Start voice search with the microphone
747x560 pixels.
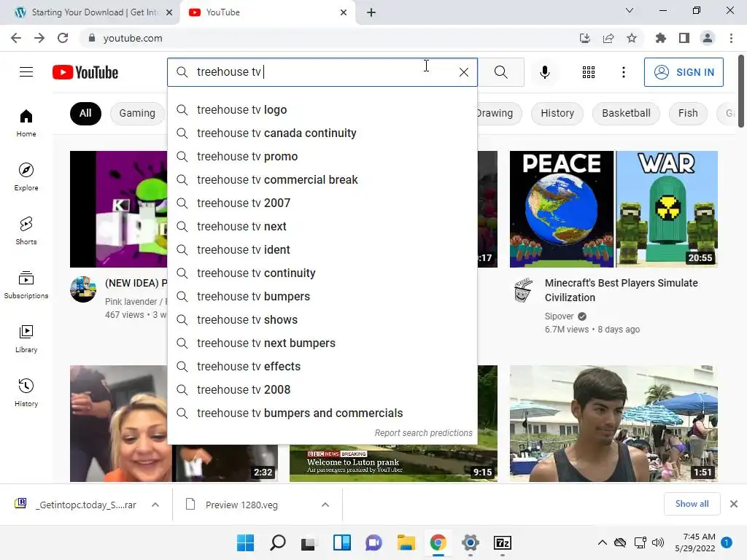[544, 72]
